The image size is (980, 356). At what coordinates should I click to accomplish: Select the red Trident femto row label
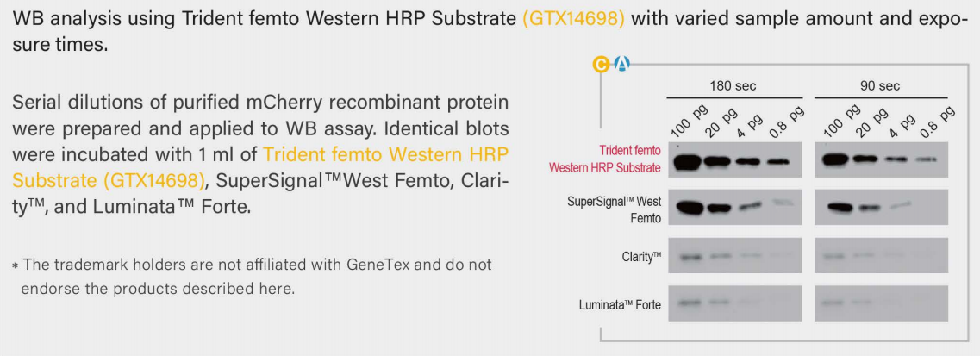click(605, 159)
